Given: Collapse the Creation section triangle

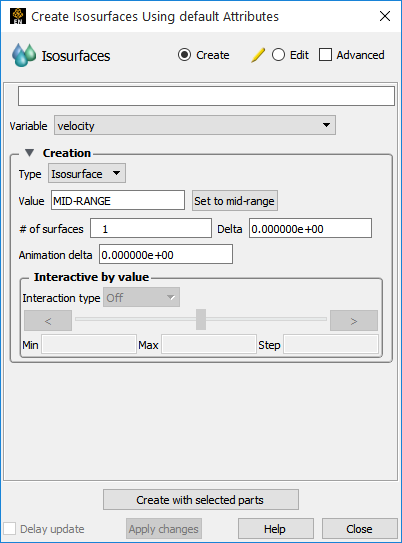Looking at the screenshot, I should coord(29,153).
